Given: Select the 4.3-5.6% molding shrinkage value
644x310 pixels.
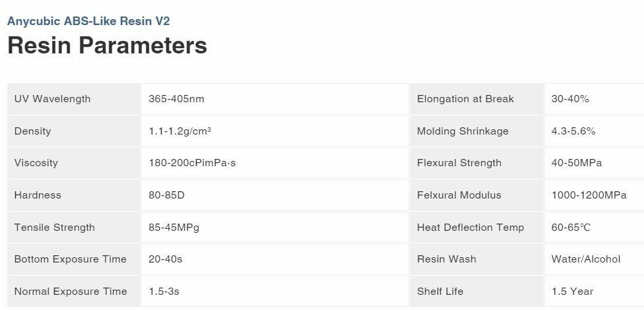Looking at the screenshot, I should (x=573, y=131).
